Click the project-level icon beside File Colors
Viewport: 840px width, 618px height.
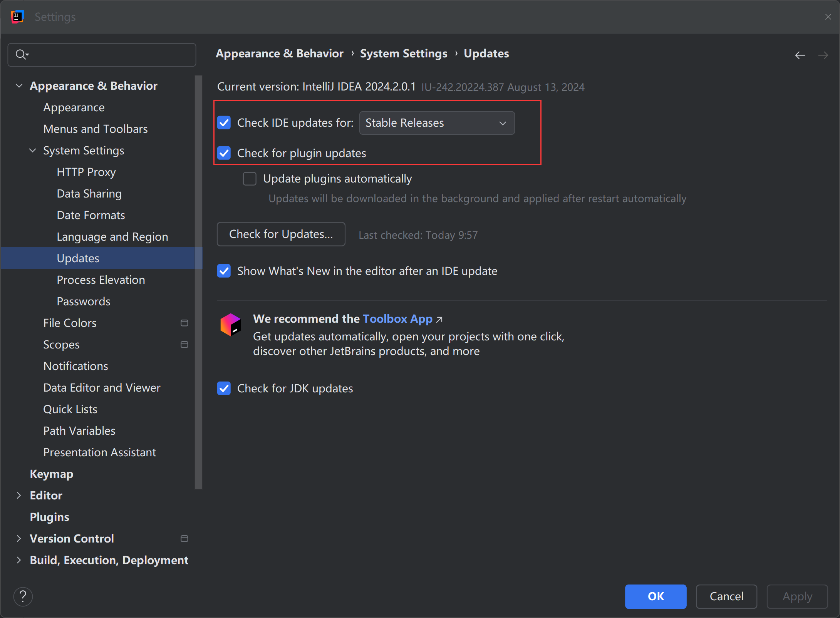tap(184, 323)
